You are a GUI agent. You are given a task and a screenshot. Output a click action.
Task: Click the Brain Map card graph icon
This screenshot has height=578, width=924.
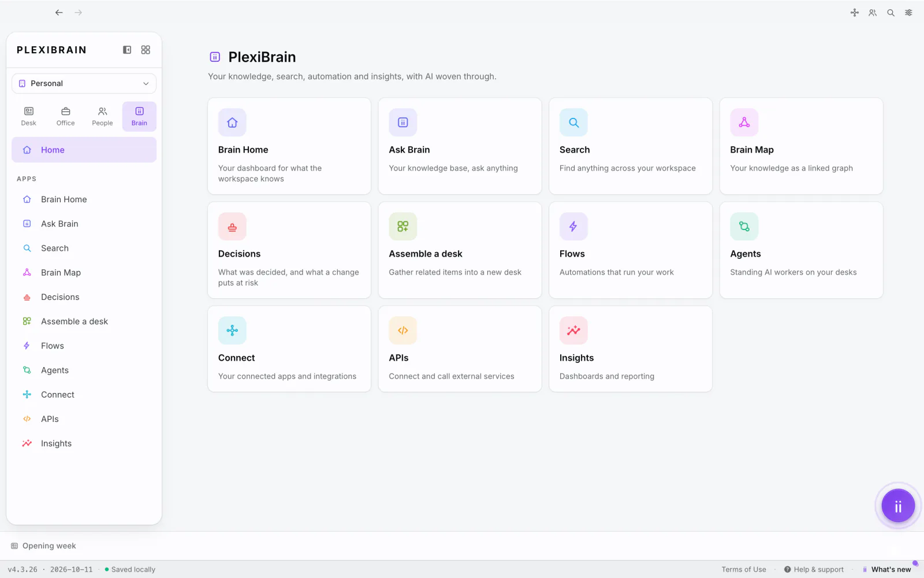click(x=744, y=123)
